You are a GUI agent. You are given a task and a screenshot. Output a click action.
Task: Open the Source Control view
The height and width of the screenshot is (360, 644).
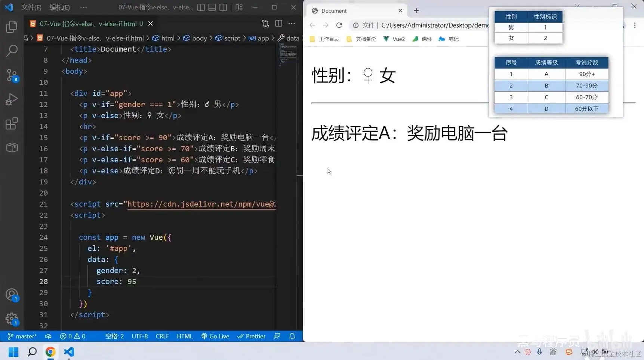click(x=12, y=75)
